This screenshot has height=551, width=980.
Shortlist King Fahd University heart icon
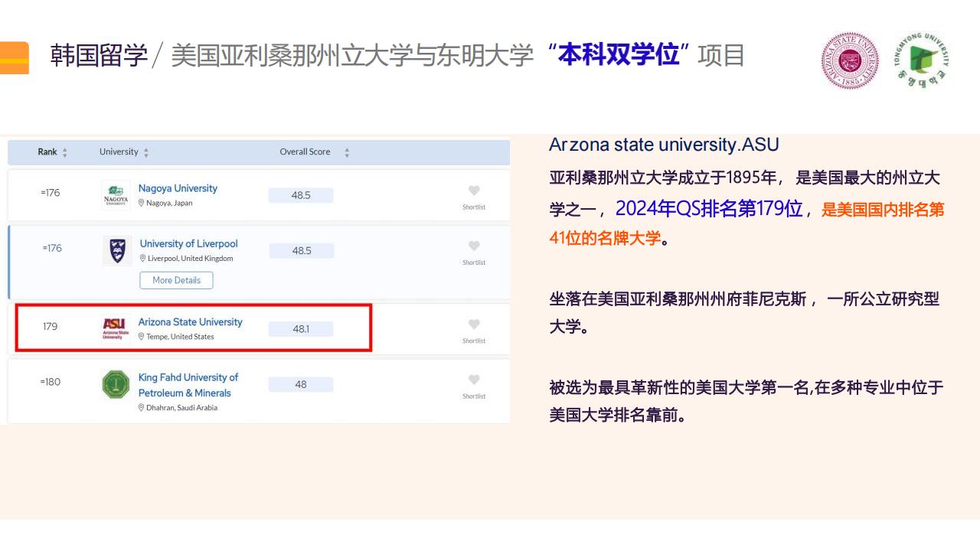pyautogui.click(x=474, y=380)
